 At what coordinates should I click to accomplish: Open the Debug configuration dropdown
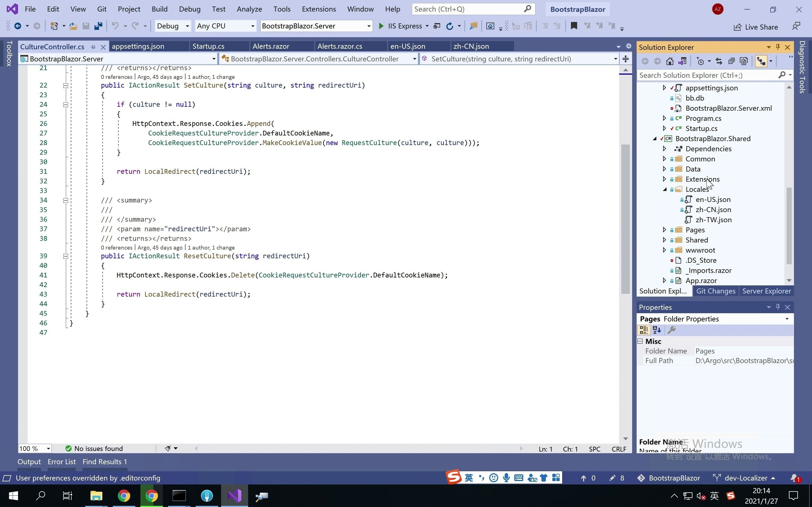pyautogui.click(x=187, y=26)
